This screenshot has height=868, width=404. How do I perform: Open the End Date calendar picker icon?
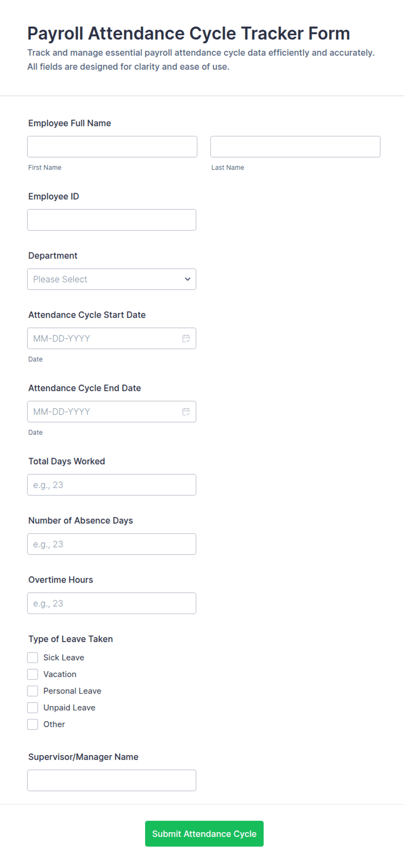pos(186,412)
